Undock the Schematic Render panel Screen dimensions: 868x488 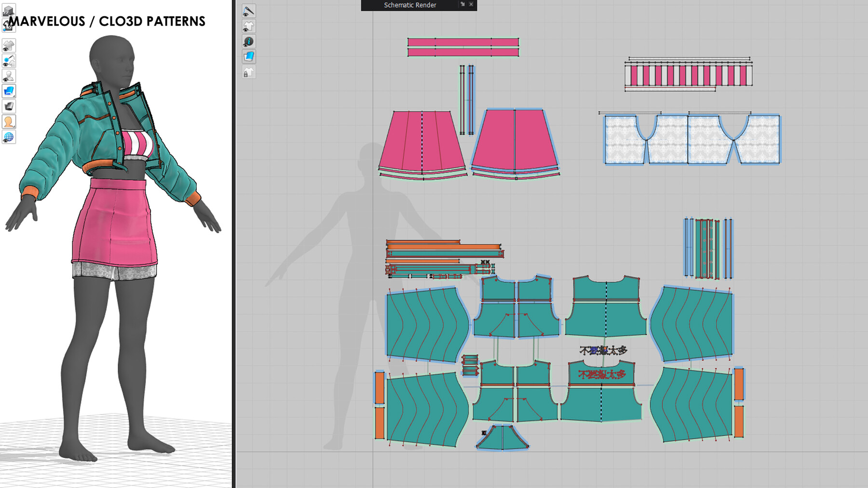tap(462, 4)
